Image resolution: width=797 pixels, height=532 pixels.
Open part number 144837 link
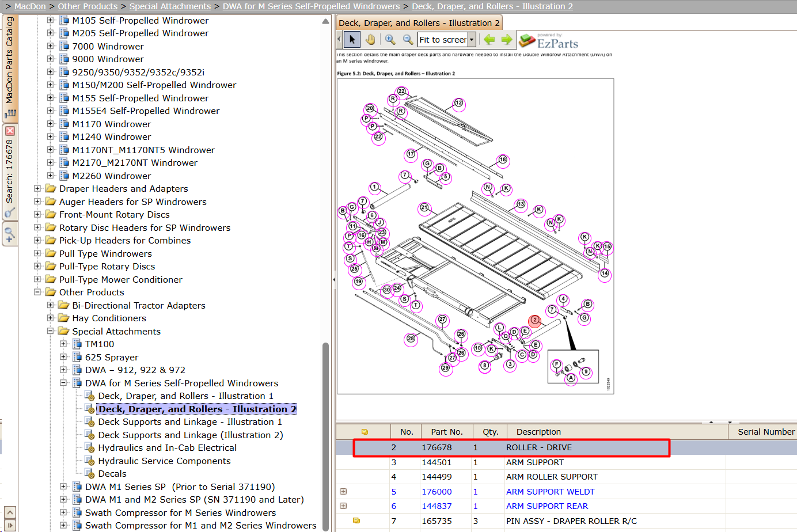437,506
